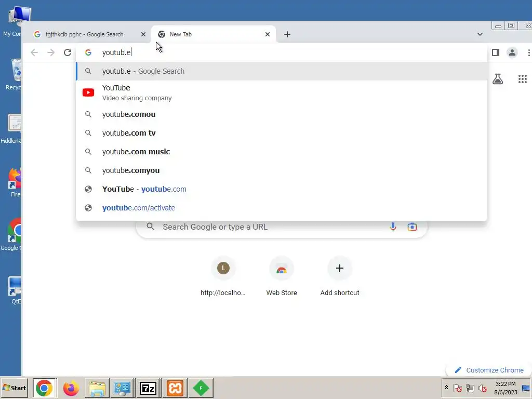Choose the youtube.comyou suggestion

282,170
